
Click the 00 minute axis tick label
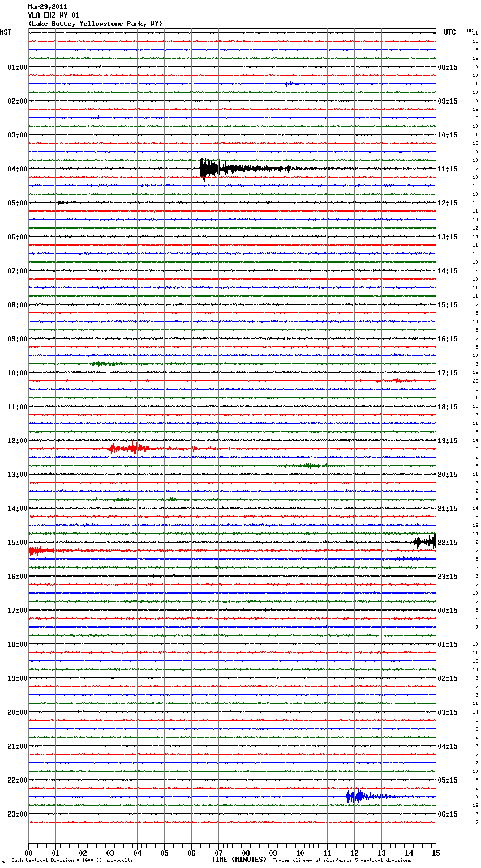click(x=28, y=853)
